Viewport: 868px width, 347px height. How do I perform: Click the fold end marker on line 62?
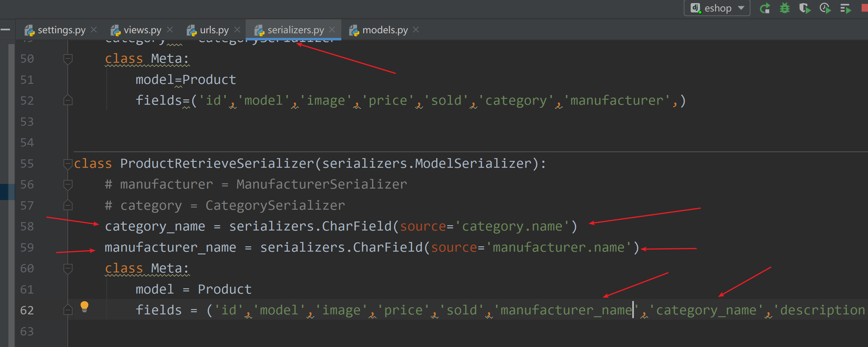pos(68,310)
